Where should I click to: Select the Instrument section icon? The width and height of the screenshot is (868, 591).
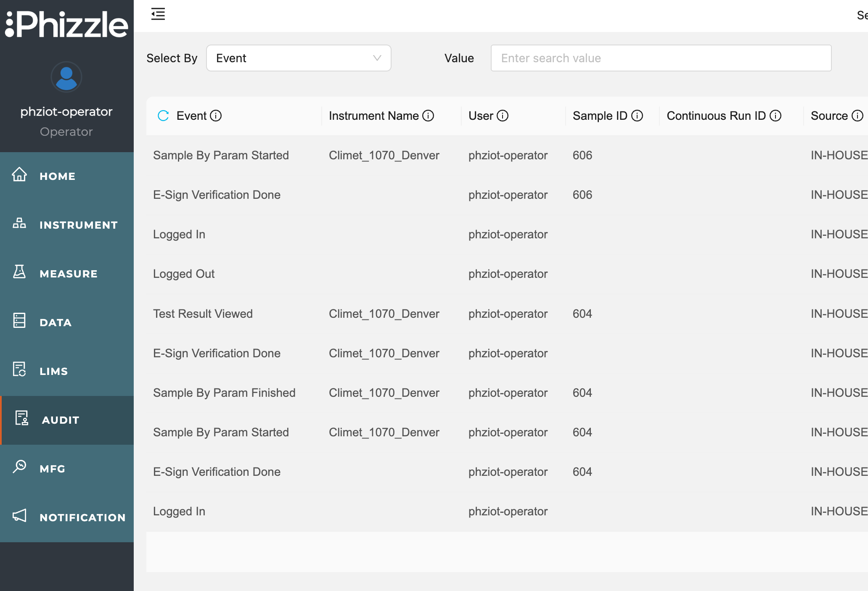19,225
